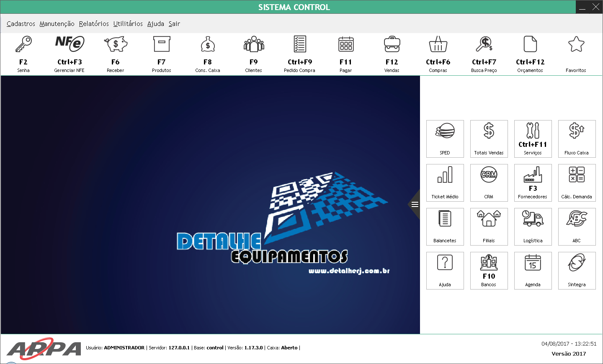This screenshot has width=603, height=364.
Task: Click the Detalhe Equipamentos banner image
Action: (210, 205)
